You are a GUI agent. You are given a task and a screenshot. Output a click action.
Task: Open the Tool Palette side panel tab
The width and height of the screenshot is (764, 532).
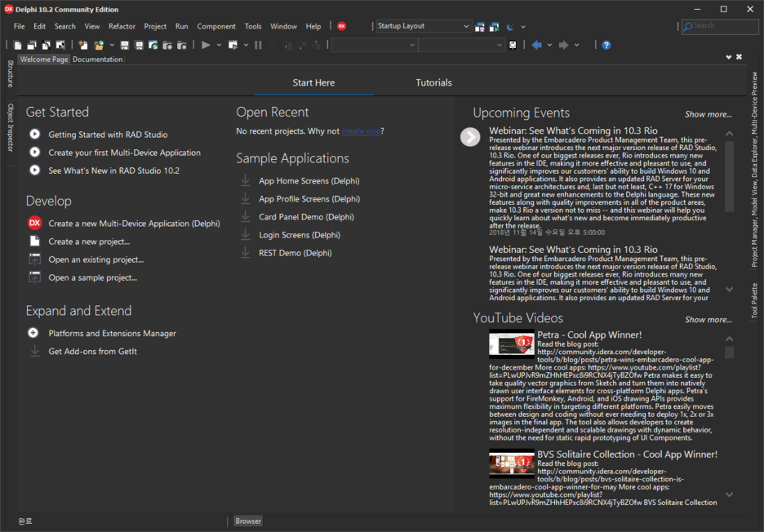point(754,300)
